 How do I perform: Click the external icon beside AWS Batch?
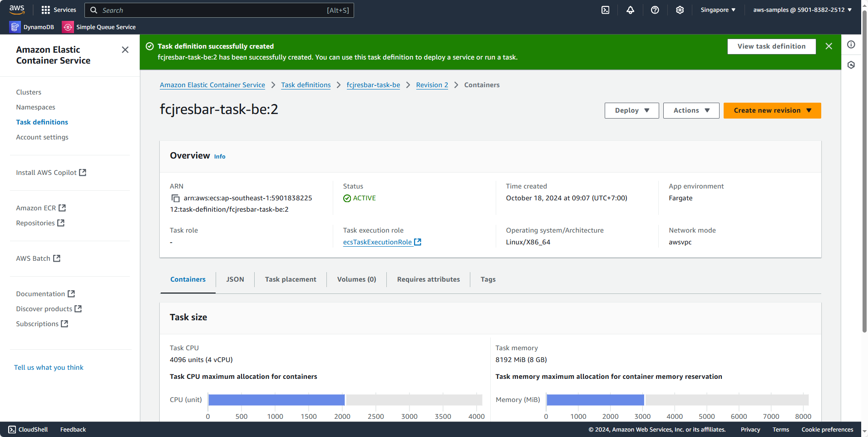coord(57,258)
